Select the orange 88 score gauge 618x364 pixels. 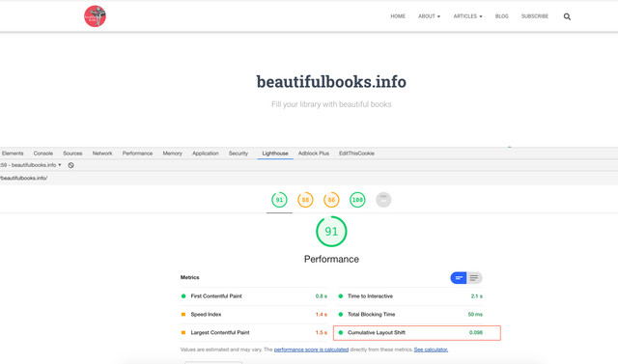click(305, 200)
